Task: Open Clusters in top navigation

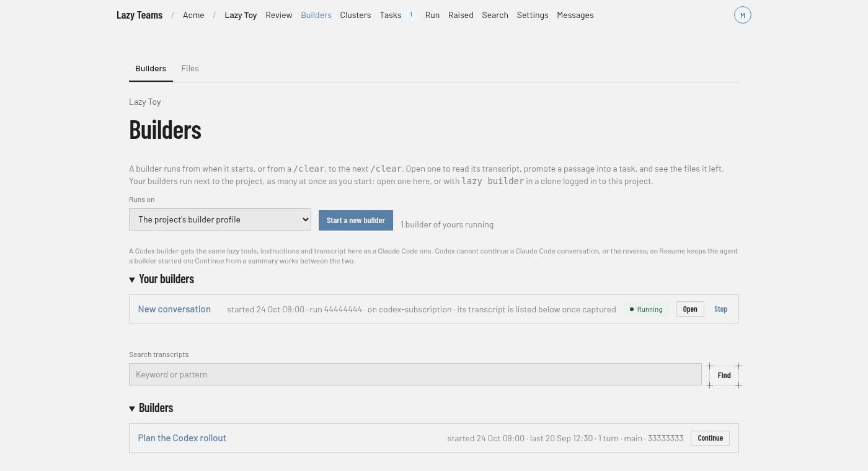Action: coord(355,15)
